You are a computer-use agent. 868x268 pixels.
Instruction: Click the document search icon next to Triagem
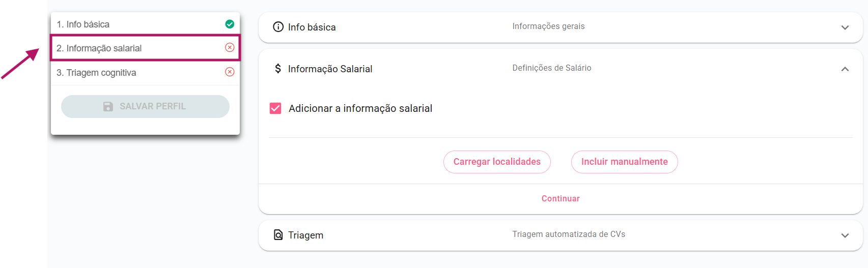tap(278, 234)
